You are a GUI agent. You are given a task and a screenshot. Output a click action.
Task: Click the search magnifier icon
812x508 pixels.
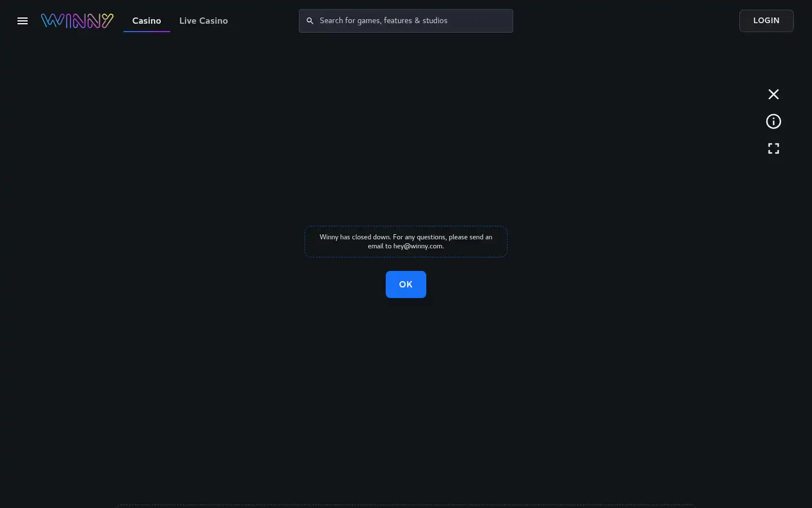(x=310, y=21)
